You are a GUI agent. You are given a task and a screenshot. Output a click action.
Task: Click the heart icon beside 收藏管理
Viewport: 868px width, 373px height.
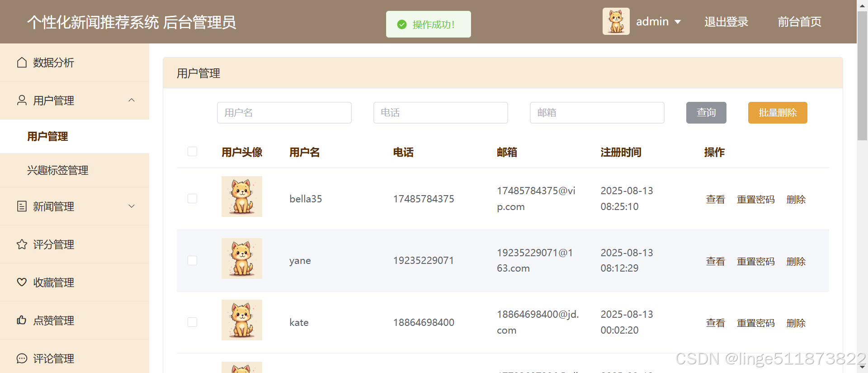pos(22,282)
